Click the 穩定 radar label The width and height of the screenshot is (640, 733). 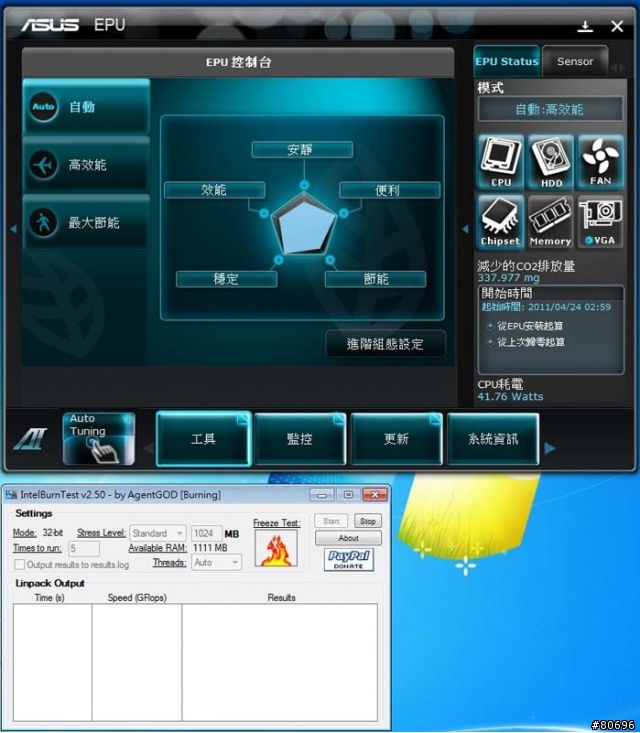click(226, 279)
